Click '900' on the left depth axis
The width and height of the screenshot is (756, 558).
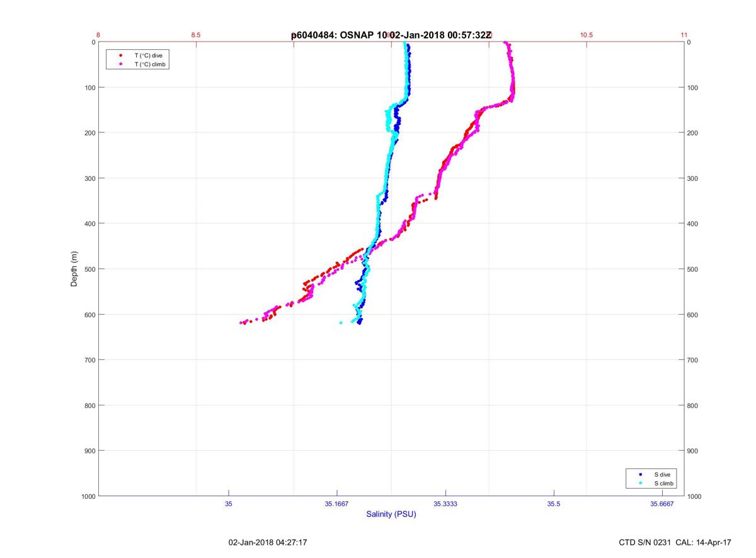89,451
